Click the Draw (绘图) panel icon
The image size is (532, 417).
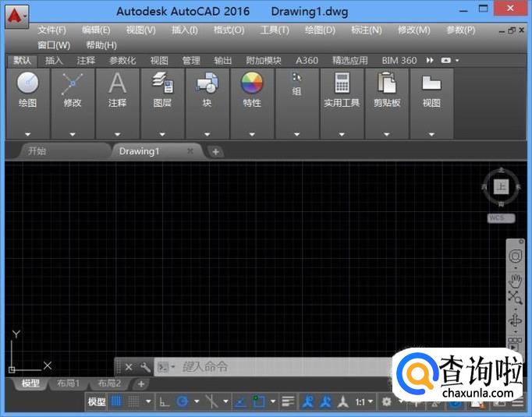[x=28, y=84]
